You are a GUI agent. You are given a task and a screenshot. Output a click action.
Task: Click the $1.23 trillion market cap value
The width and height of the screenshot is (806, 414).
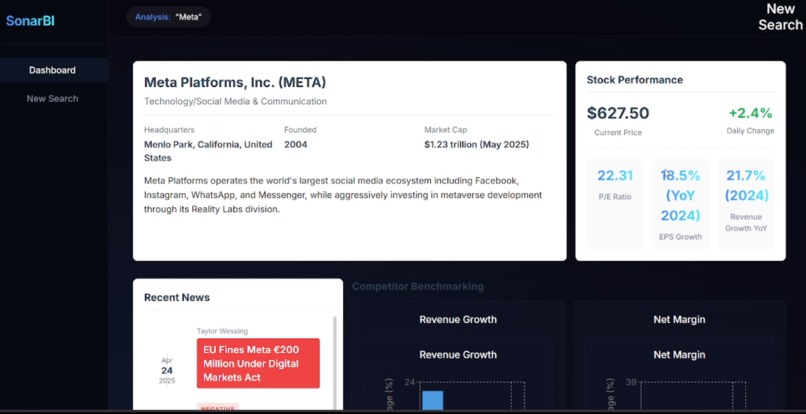[476, 145]
